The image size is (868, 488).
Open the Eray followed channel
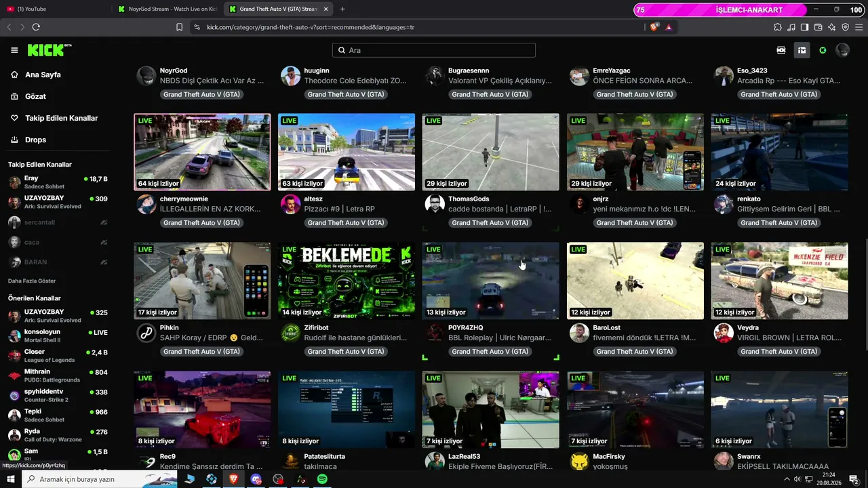click(x=58, y=182)
